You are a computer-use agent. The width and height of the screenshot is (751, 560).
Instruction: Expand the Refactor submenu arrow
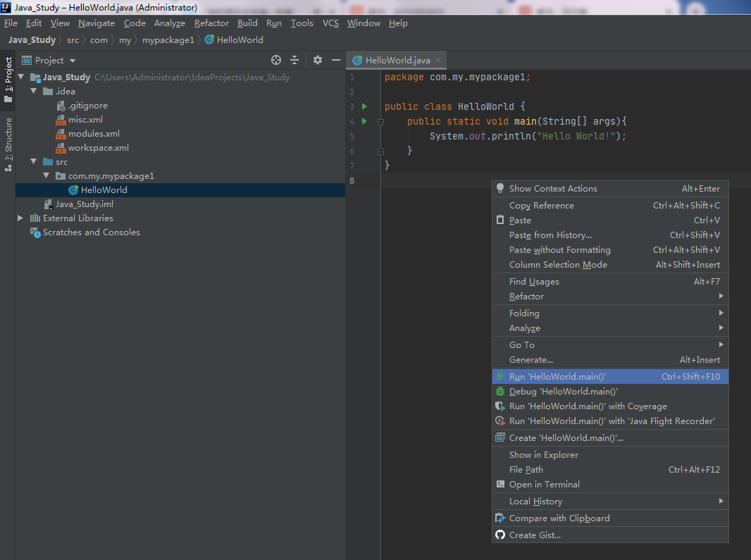click(721, 296)
